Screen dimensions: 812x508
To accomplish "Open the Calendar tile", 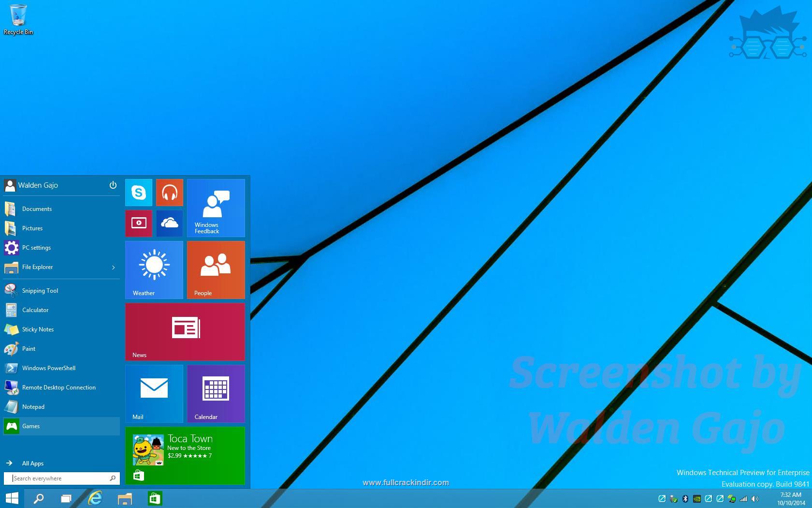I will tap(216, 394).
